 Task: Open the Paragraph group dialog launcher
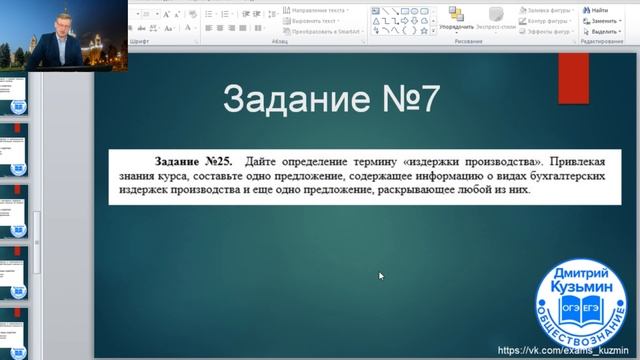pos(363,42)
